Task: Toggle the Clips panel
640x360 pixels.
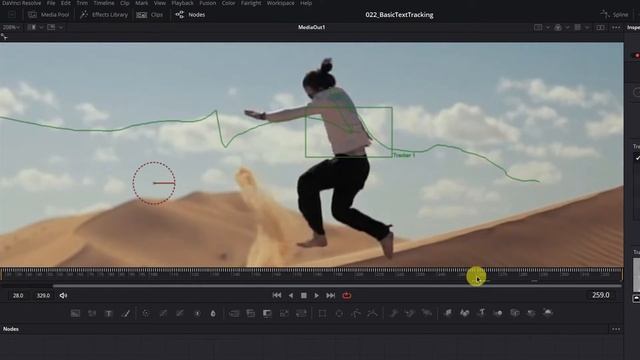Action: [x=150, y=15]
